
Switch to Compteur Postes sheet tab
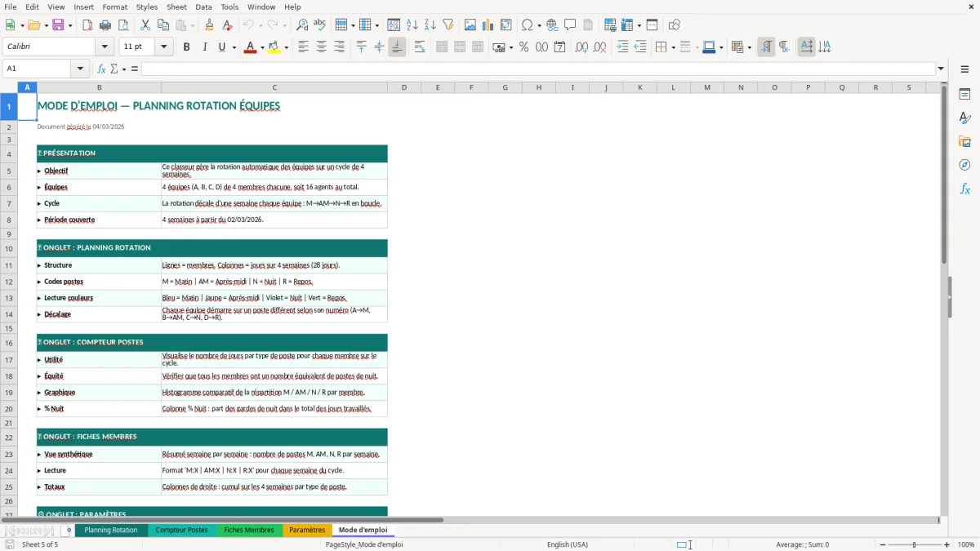point(181,530)
